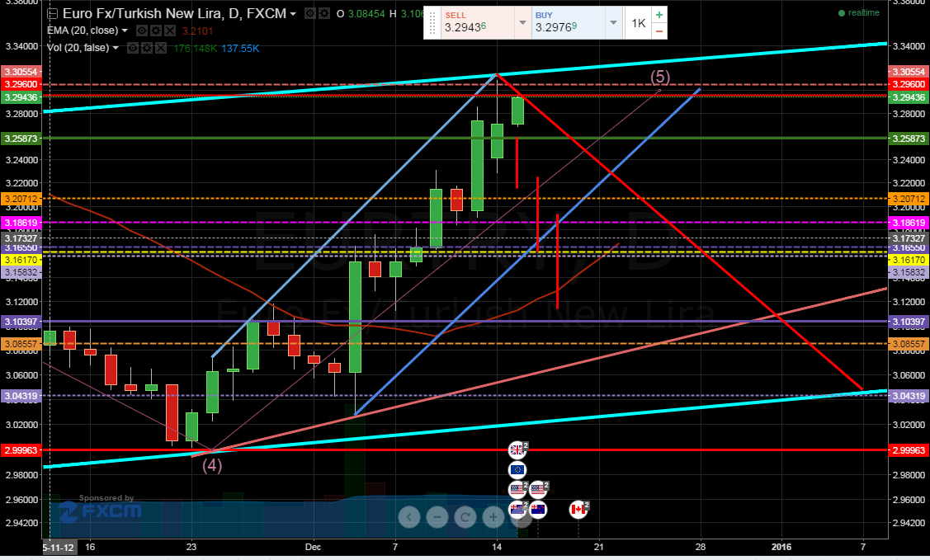Screen dimensions: 930x560
Task: Select the red 2.99963 price label on left axis
Action: point(21,450)
